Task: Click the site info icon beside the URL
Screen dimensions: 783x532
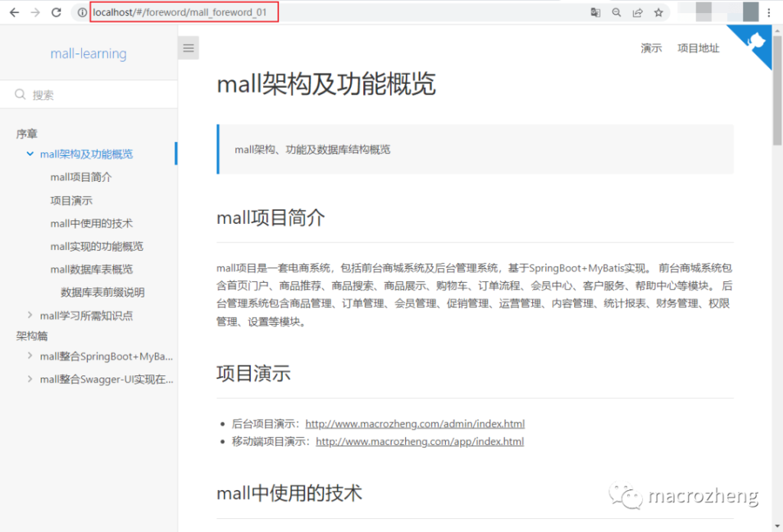Action: [81, 12]
